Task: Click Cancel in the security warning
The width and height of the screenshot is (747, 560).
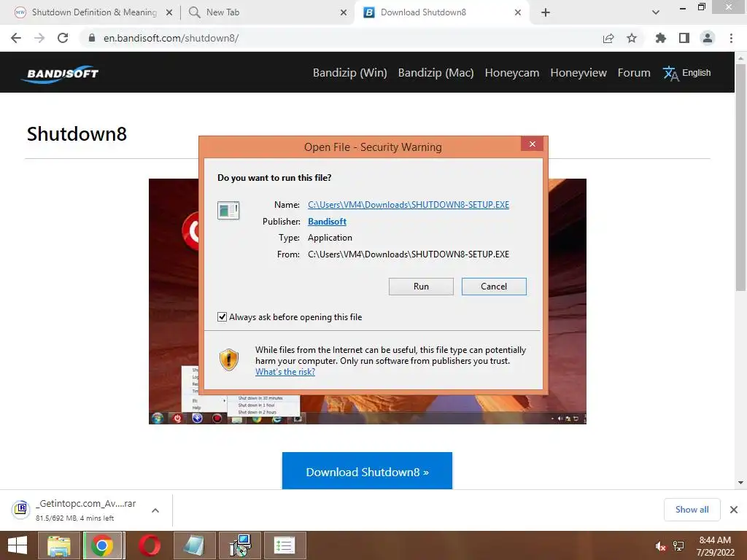Action: [x=494, y=286]
